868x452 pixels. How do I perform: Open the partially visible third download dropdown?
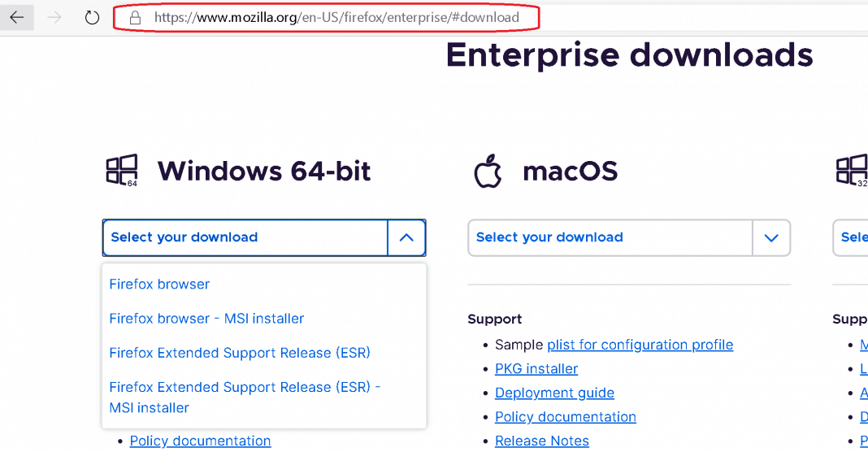[852, 237]
